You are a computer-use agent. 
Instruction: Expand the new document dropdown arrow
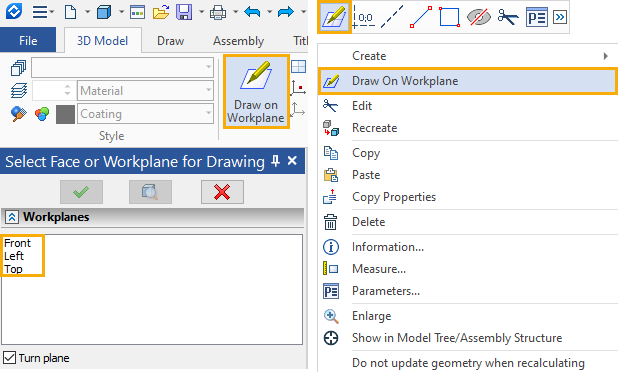pyautogui.click(x=87, y=12)
